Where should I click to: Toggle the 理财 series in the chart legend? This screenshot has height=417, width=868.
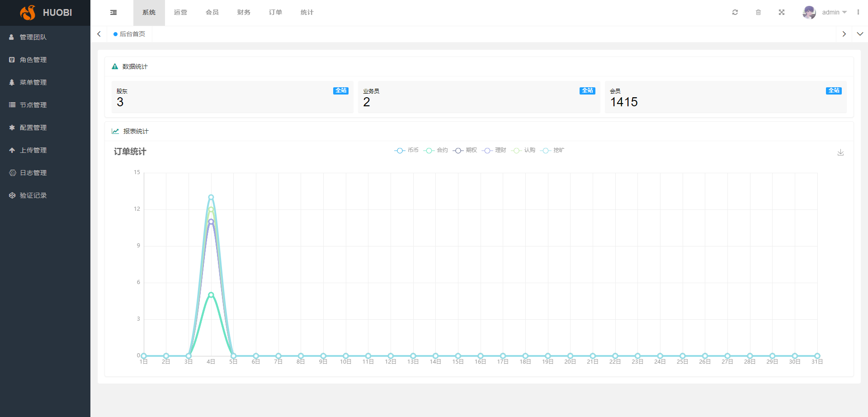pos(494,150)
